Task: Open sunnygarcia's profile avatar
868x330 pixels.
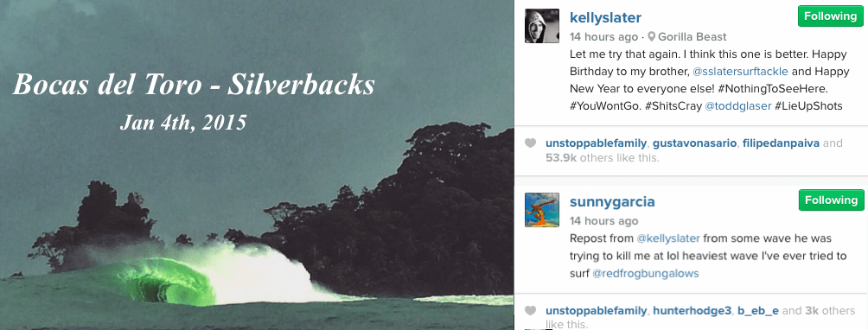Action: [x=542, y=210]
